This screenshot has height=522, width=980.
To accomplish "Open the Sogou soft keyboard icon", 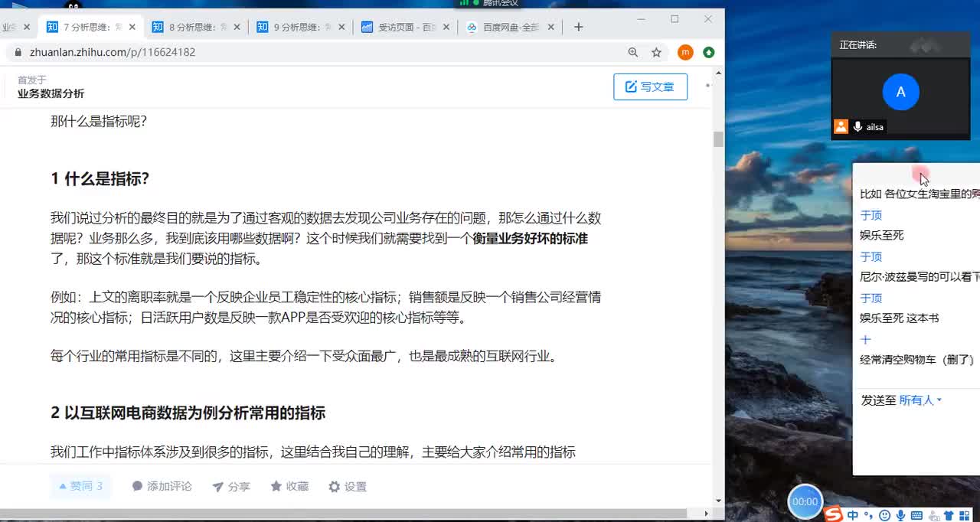I will click(917, 516).
